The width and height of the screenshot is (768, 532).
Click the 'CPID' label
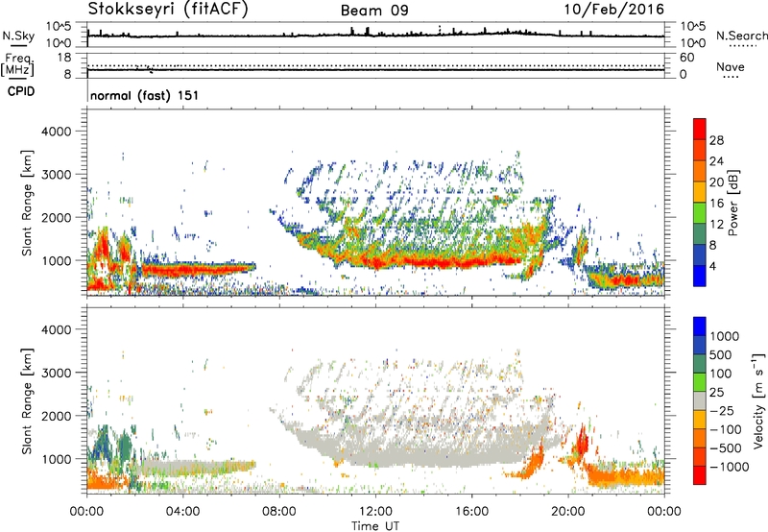(21, 91)
